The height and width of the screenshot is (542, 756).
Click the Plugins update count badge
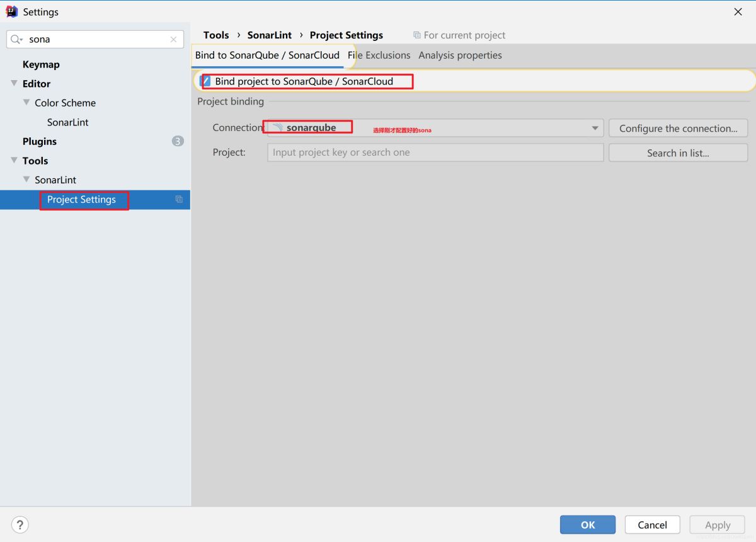(178, 141)
